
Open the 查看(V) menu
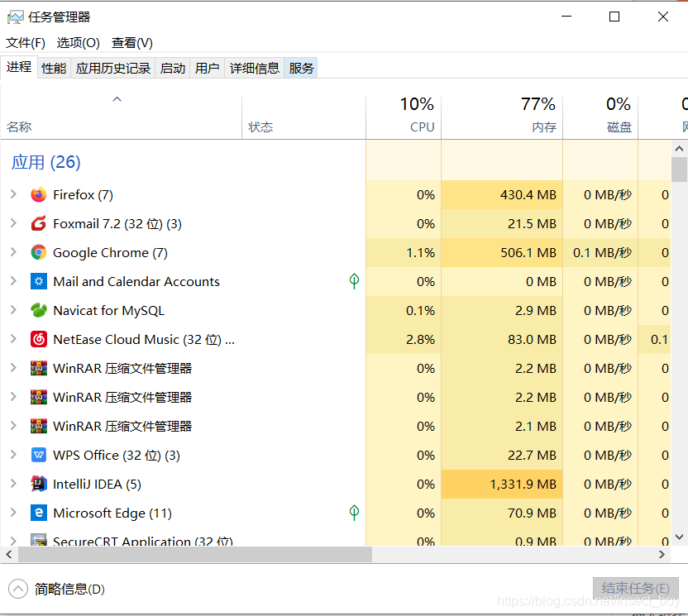[x=132, y=42]
